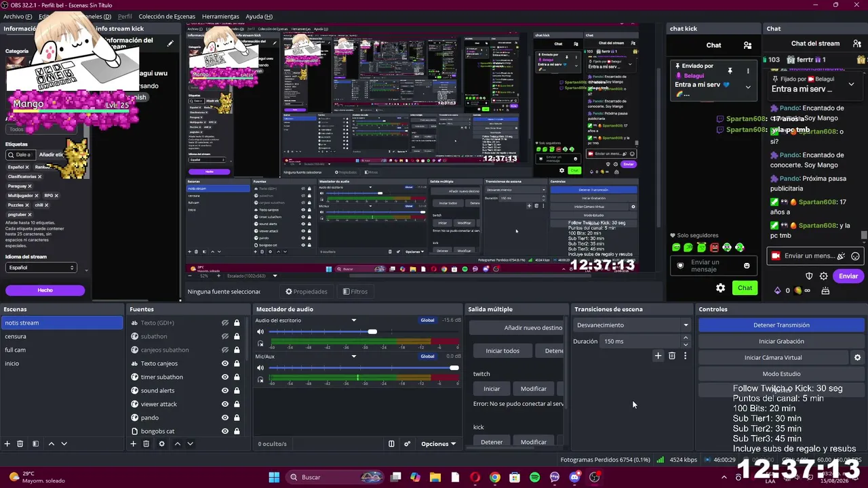Open transition properties three-dot menu

pos(685,356)
